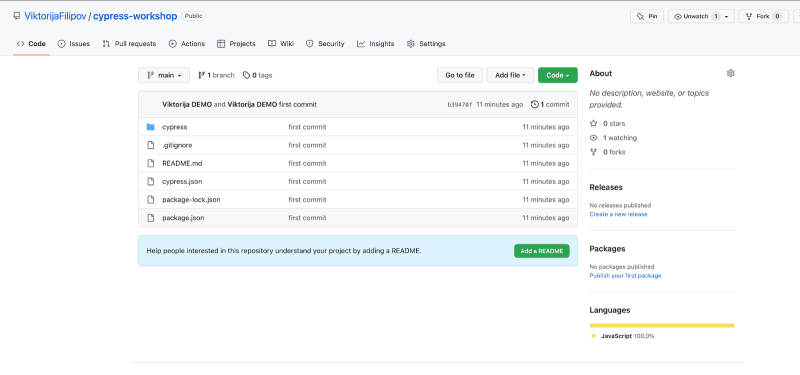The width and height of the screenshot is (800, 375).
Task: Click JavaScript 100.0% language label
Action: pyautogui.click(x=628, y=336)
